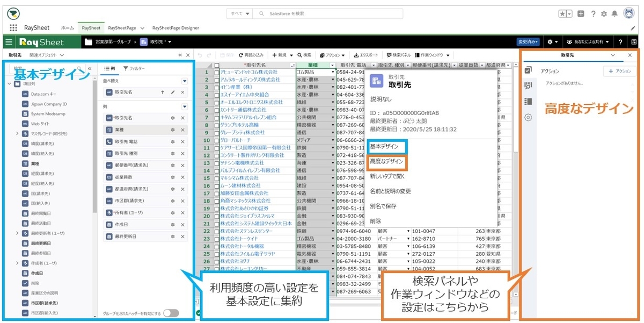
Task: Click the edit pencil on 取引先名 sort row
Action: point(173,92)
